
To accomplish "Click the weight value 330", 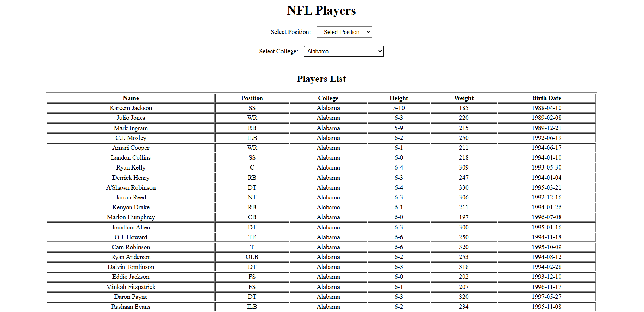I will pos(464,187).
